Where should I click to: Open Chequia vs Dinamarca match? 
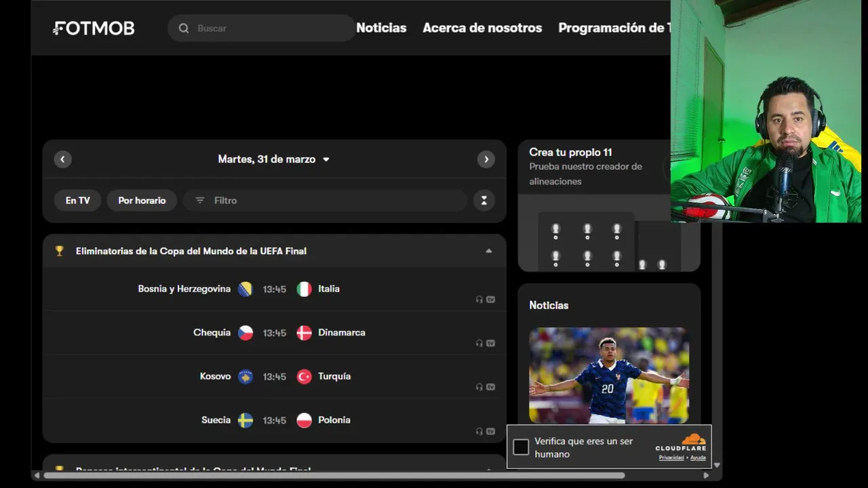(274, 333)
